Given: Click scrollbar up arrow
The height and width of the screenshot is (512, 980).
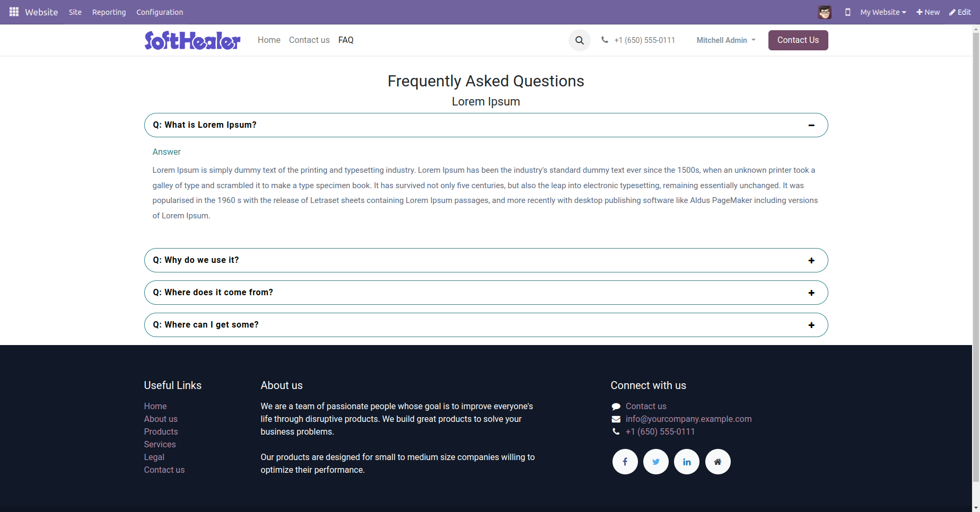Looking at the screenshot, I should coord(976,29).
